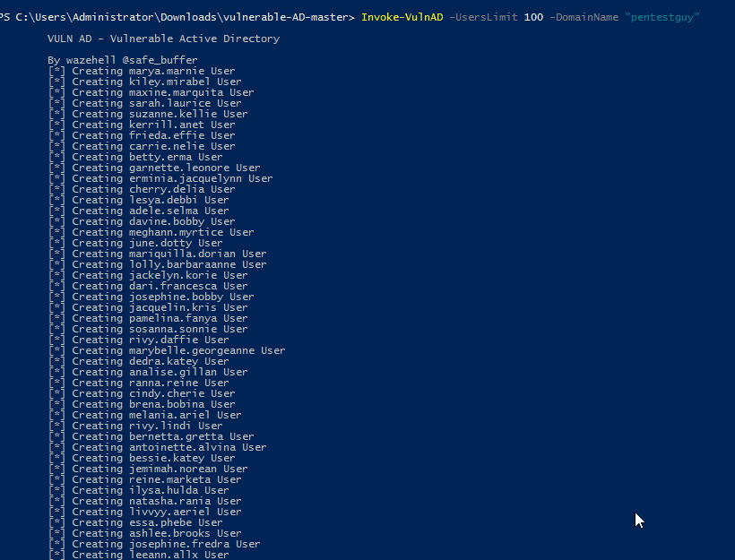
Task: Click the line Creating davine.bobby User
Action: [x=142, y=221]
